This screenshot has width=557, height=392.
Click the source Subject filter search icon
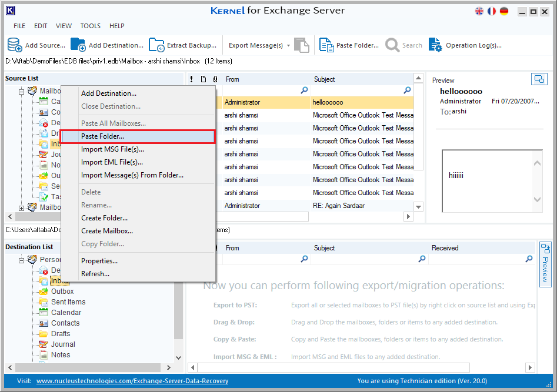407,90
